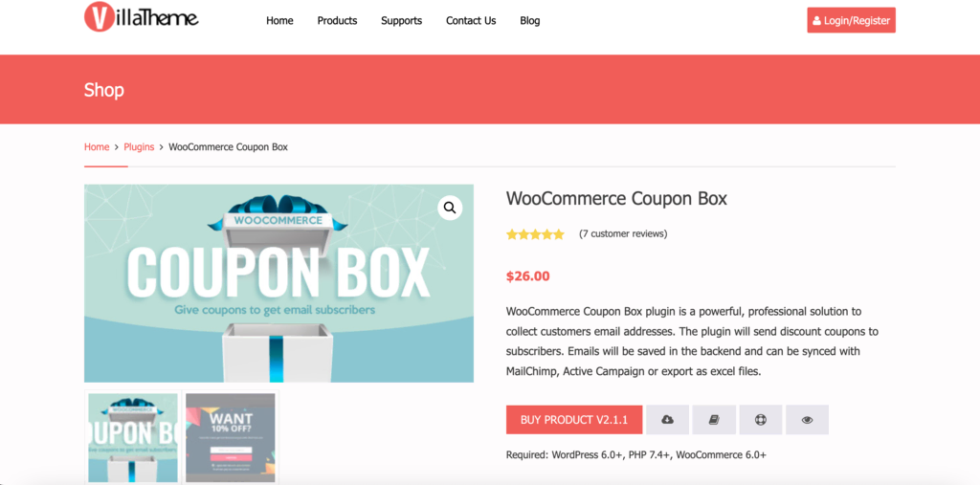Click the eye icon for live preview
Viewport: 980px width, 485px height.
point(807,420)
